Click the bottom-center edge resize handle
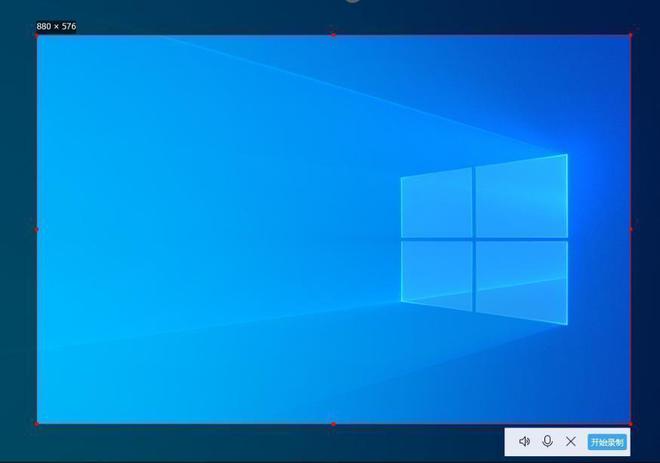660x463 pixels. tap(333, 423)
